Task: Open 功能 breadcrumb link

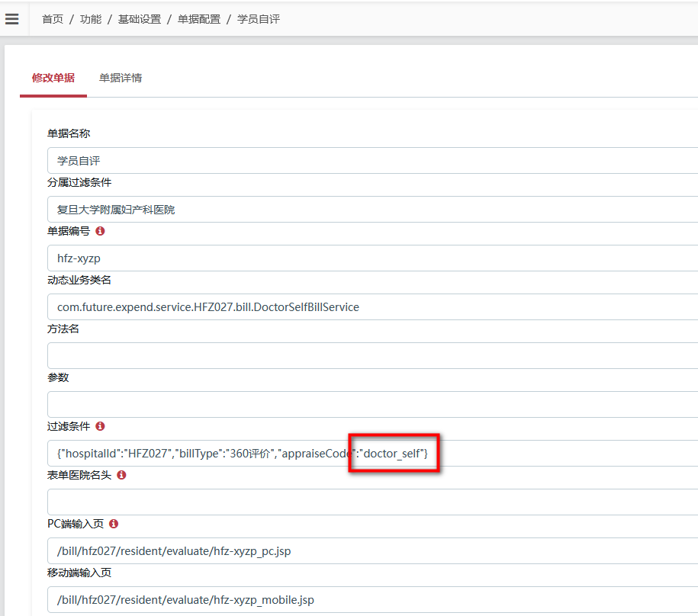Action: [x=91, y=19]
